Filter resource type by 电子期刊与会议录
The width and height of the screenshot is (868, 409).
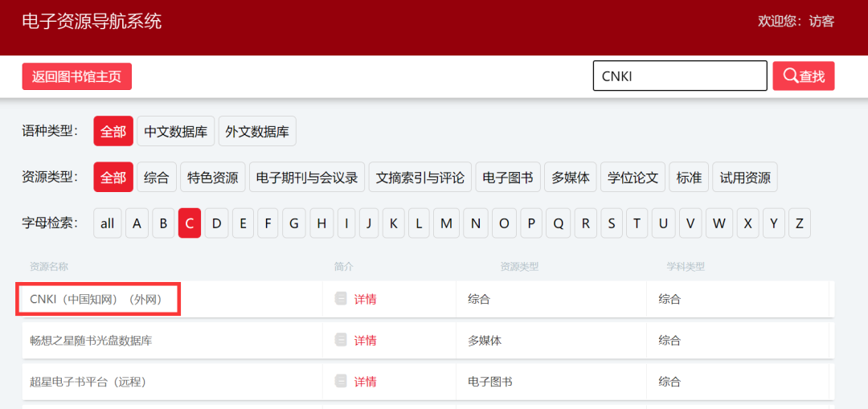(307, 178)
